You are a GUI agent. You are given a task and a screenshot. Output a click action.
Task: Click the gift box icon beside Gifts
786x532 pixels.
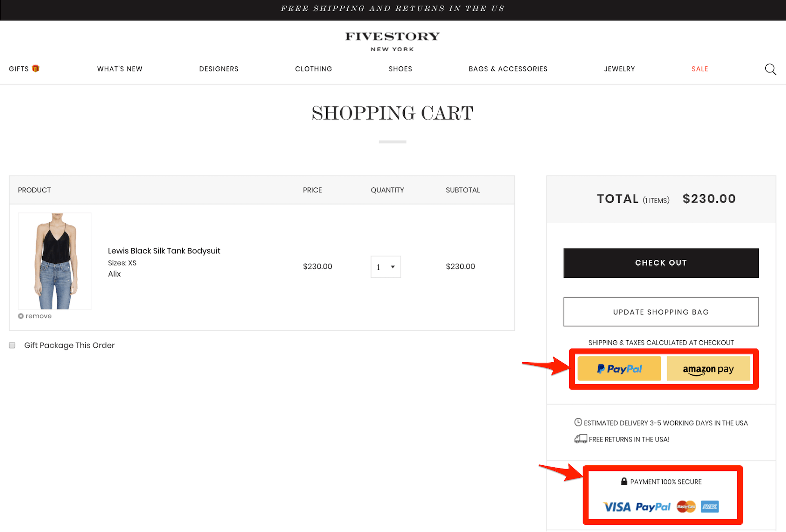coord(36,68)
